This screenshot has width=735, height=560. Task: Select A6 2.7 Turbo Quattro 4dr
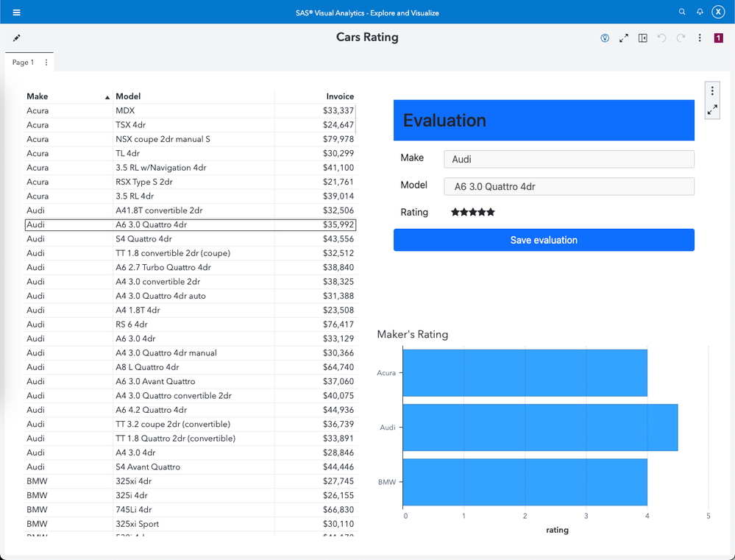pos(190,267)
